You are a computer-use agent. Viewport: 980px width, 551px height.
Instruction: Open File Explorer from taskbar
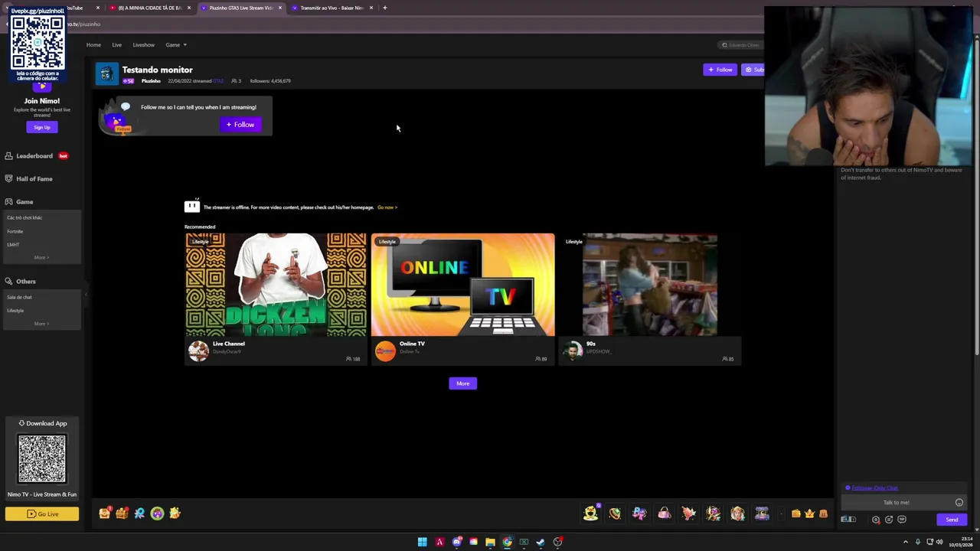click(x=490, y=542)
